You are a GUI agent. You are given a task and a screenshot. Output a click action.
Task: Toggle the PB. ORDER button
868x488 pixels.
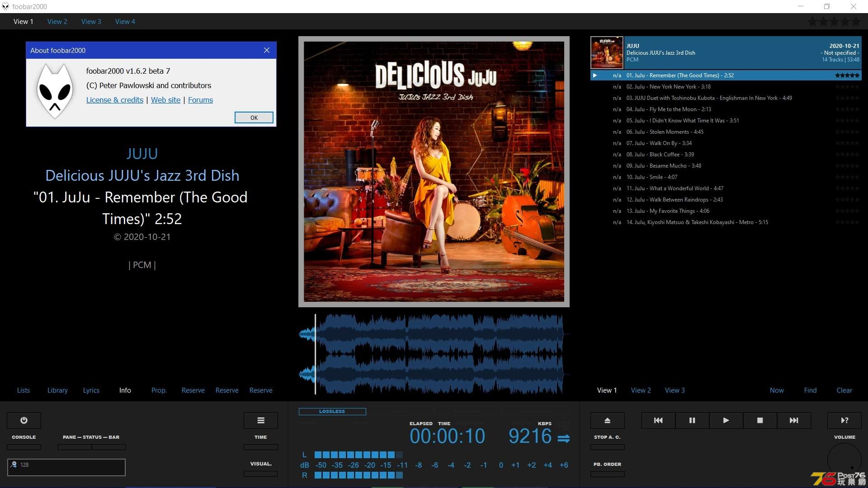click(608, 474)
